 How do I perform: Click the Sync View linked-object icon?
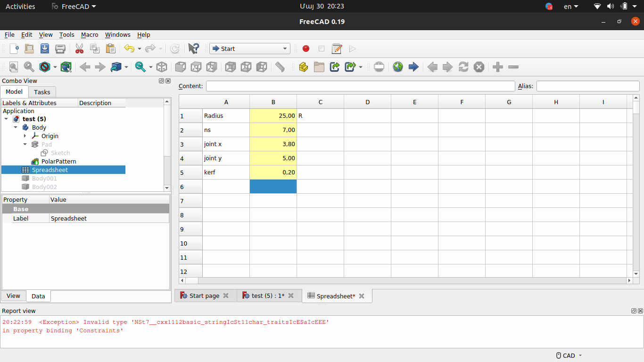click(116, 67)
